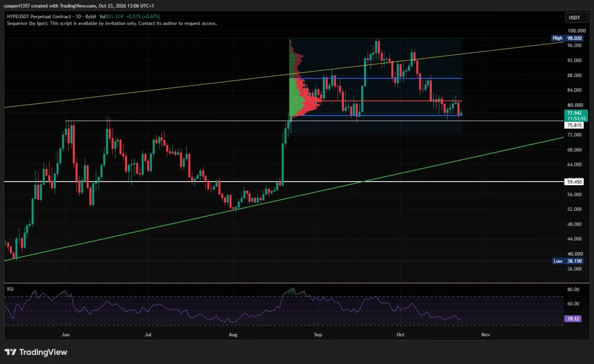The width and height of the screenshot is (594, 364).
Task: Click the Nov label on time axis
Action: (x=486, y=334)
